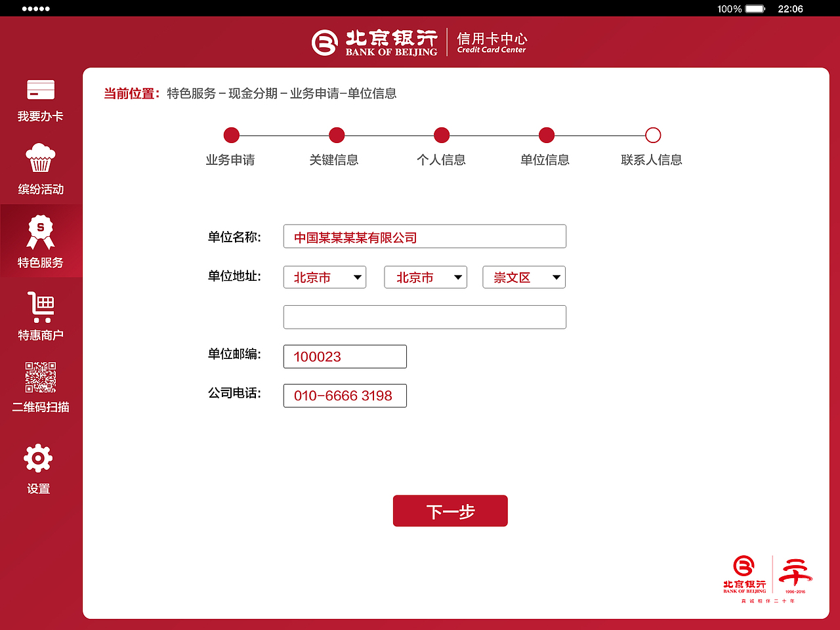Image resolution: width=840 pixels, height=630 pixels.
Task: Open 特惠商户 shopping cart icon
Action: [40, 306]
